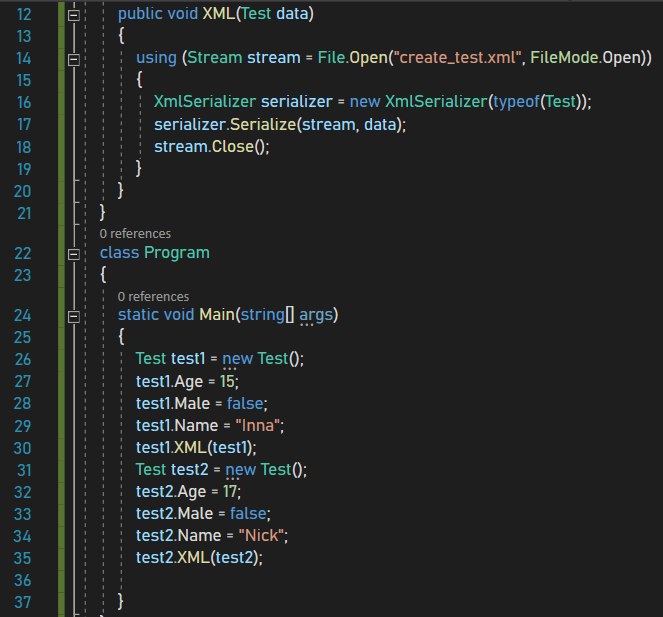Click test1.Male = false statement

click(x=202, y=403)
